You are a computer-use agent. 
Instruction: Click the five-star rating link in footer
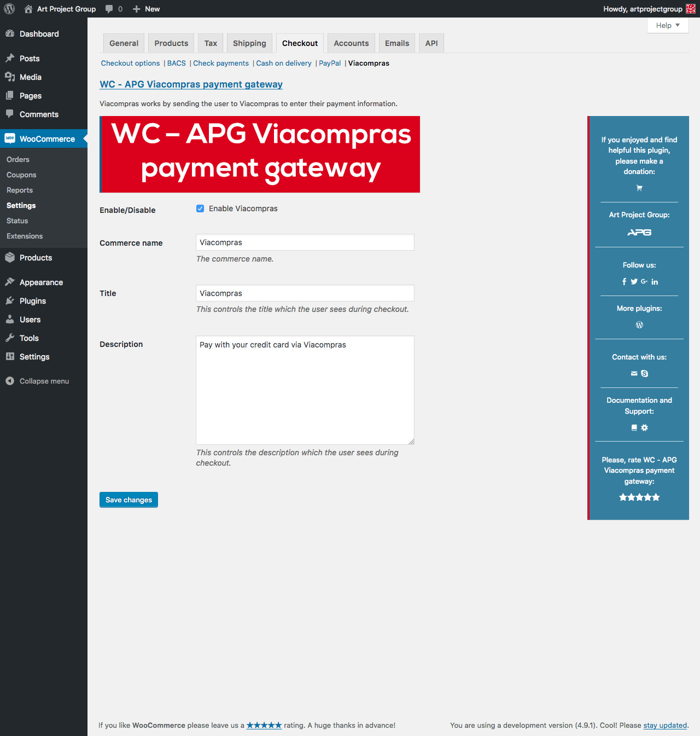pos(264,725)
